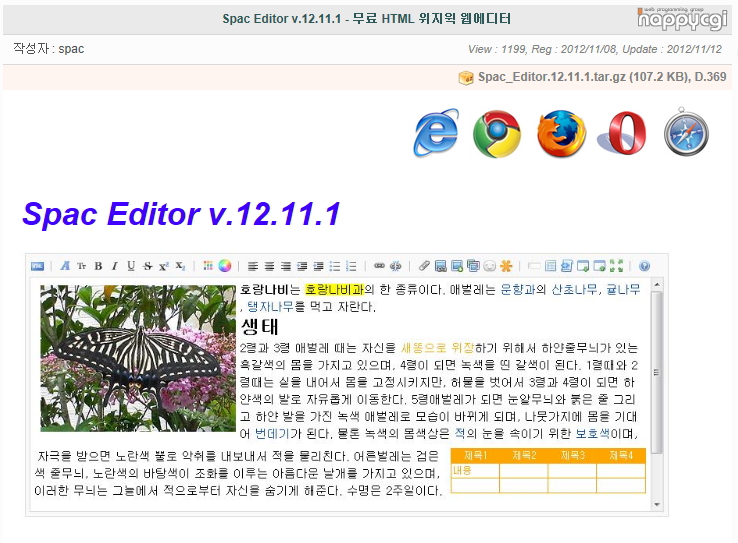Open the 탱자나무 link
The width and height of the screenshot is (738, 543).
point(270,307)
